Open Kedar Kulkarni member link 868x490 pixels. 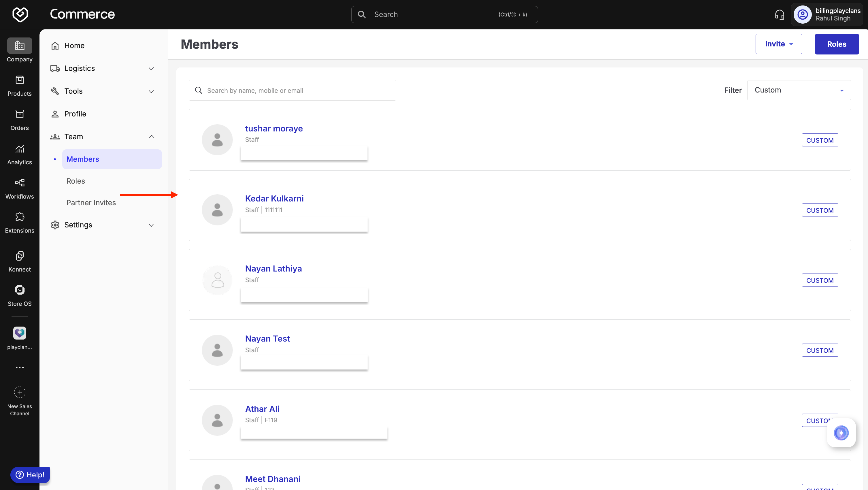tap(274, 199)
